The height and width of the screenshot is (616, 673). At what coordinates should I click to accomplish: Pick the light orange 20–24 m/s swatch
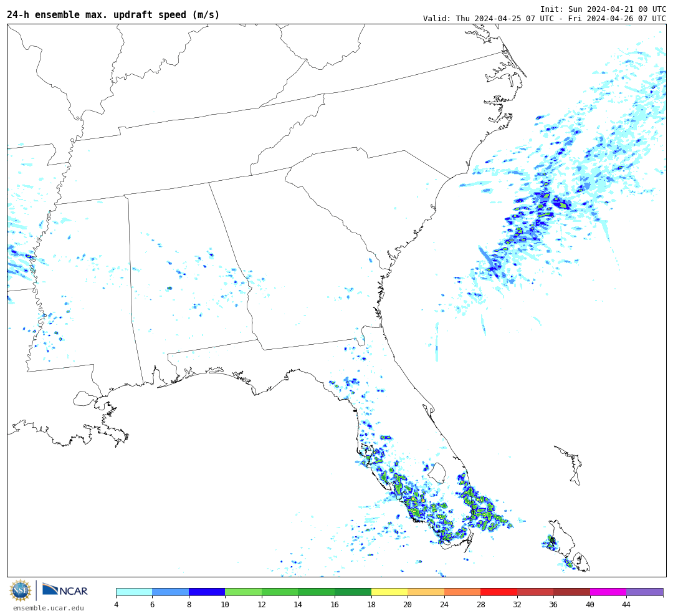point(426,592)
